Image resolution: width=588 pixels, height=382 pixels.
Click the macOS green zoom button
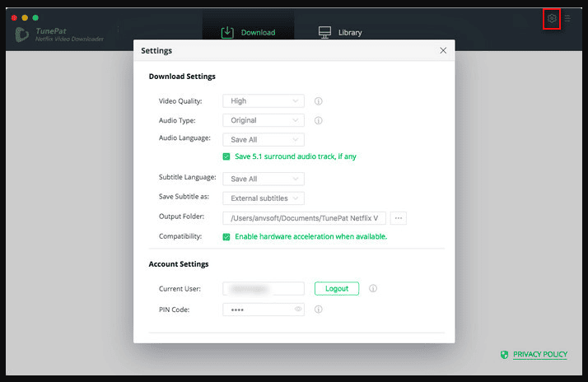click(x=35, y=17)
